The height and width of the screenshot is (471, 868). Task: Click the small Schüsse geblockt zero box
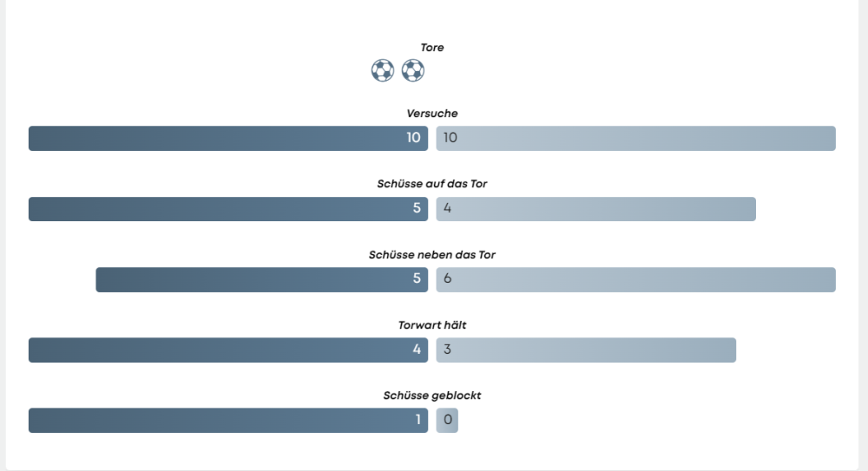coord(447,420)
